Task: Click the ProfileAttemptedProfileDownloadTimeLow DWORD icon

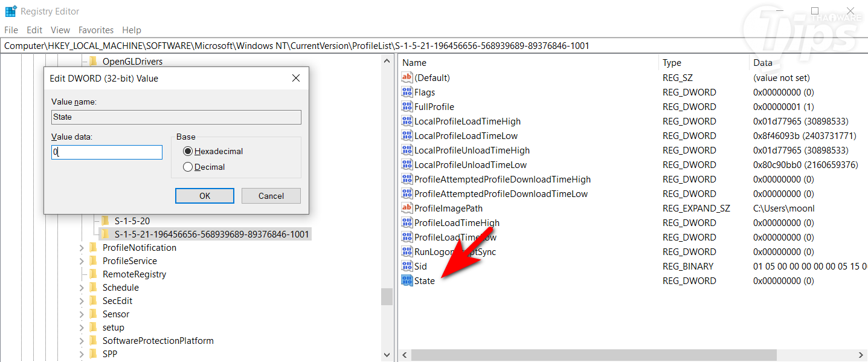Action: 407,193
